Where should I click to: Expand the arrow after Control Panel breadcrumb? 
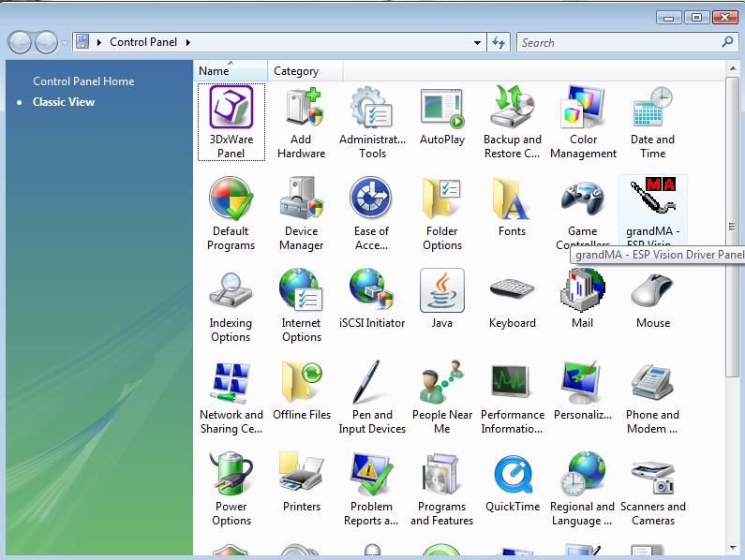click(187, 43)
